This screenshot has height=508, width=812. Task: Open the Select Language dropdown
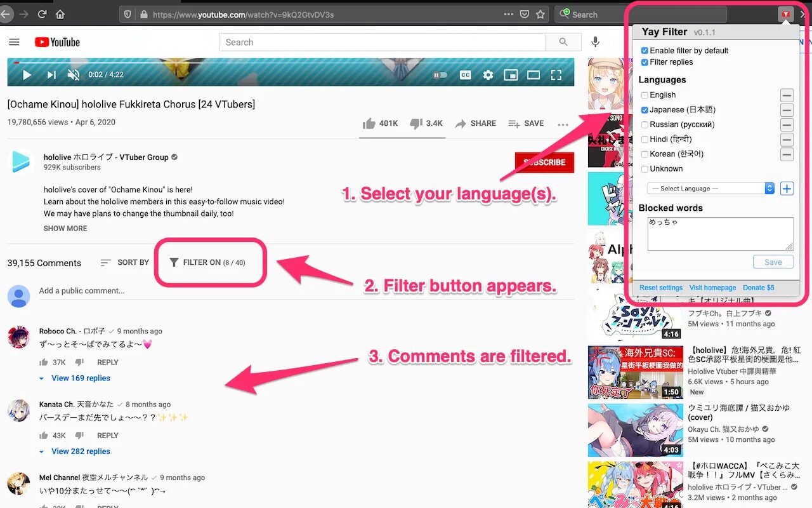tap(711, 189)
